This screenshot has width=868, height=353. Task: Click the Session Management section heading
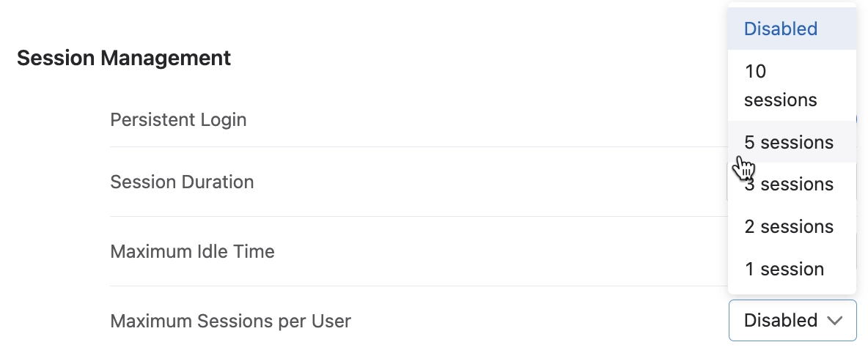click(x=124, y=57)
